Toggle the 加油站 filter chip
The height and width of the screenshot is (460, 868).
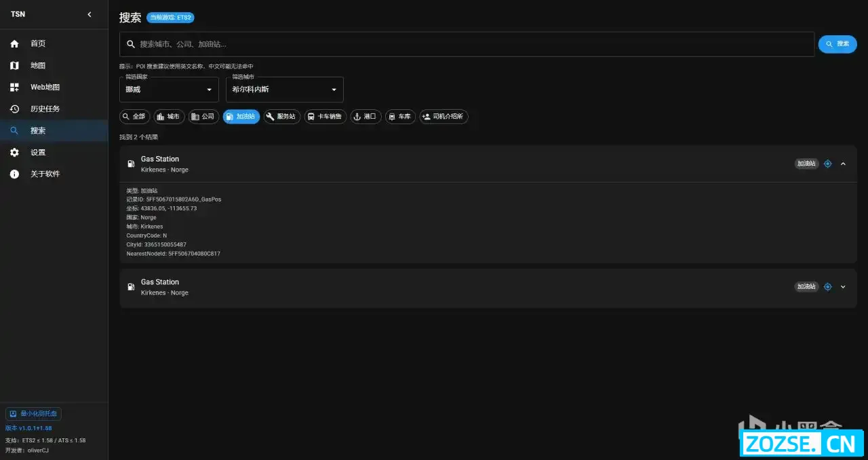click(x=241, y=117)
